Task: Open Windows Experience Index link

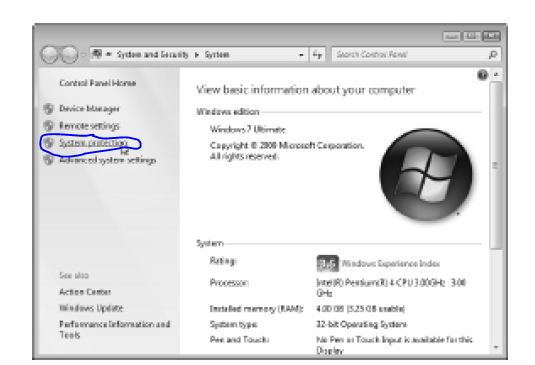Action: (391, 263)
